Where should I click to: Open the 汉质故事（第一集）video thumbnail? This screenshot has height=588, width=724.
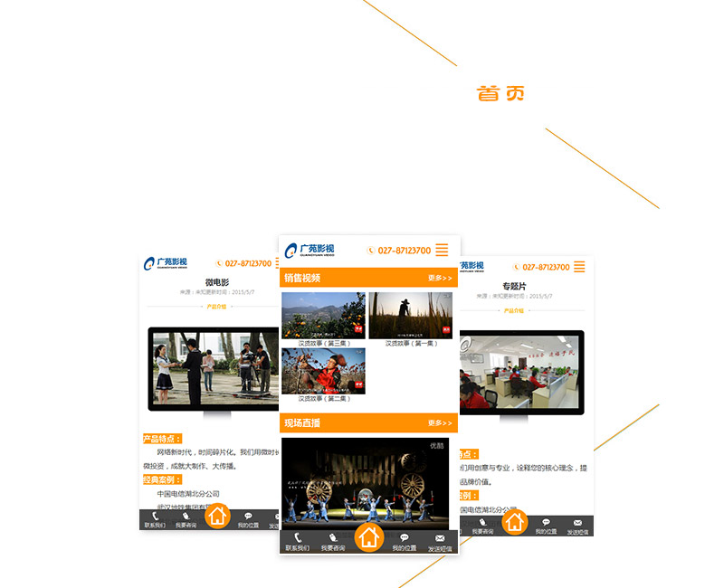tap(410, 316)
